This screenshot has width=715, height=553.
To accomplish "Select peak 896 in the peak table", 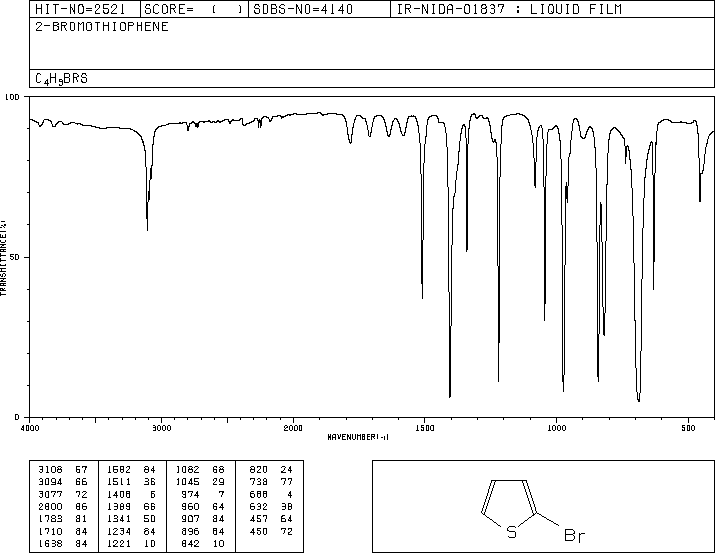I will 203,532.
